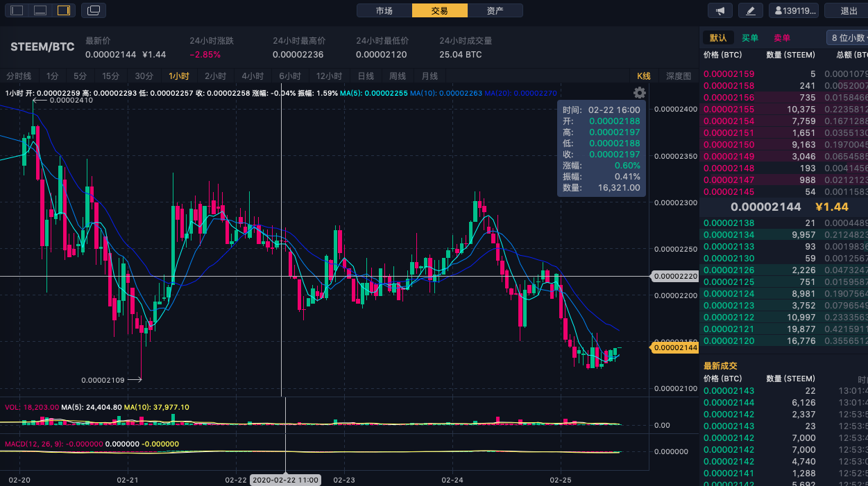
Task: Select 日线 chart interval
Action: (x=366, y=76)
